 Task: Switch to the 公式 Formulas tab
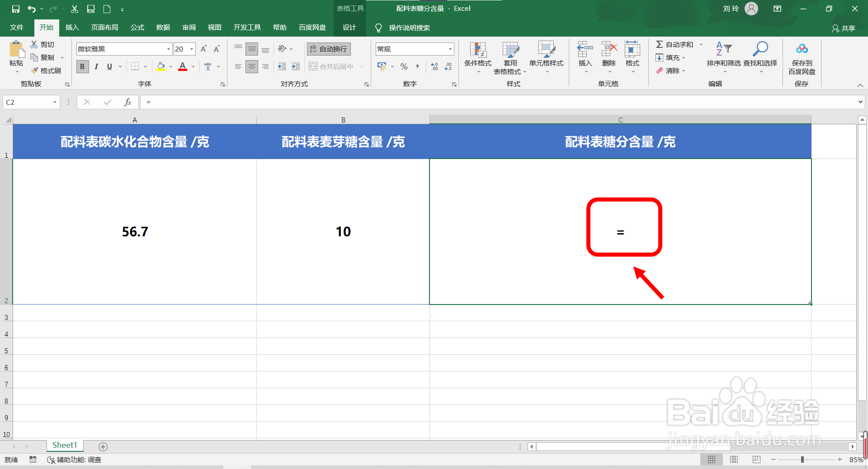point(137,28)
